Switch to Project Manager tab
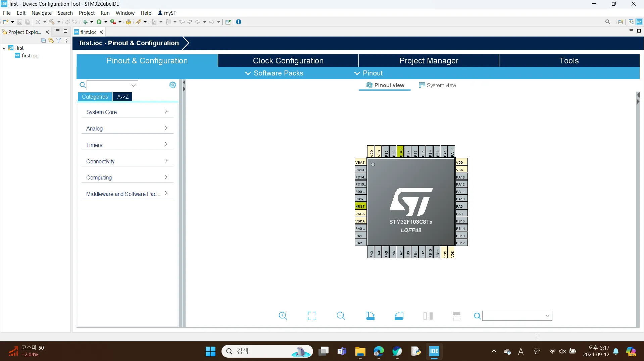 tap(429, 61)
